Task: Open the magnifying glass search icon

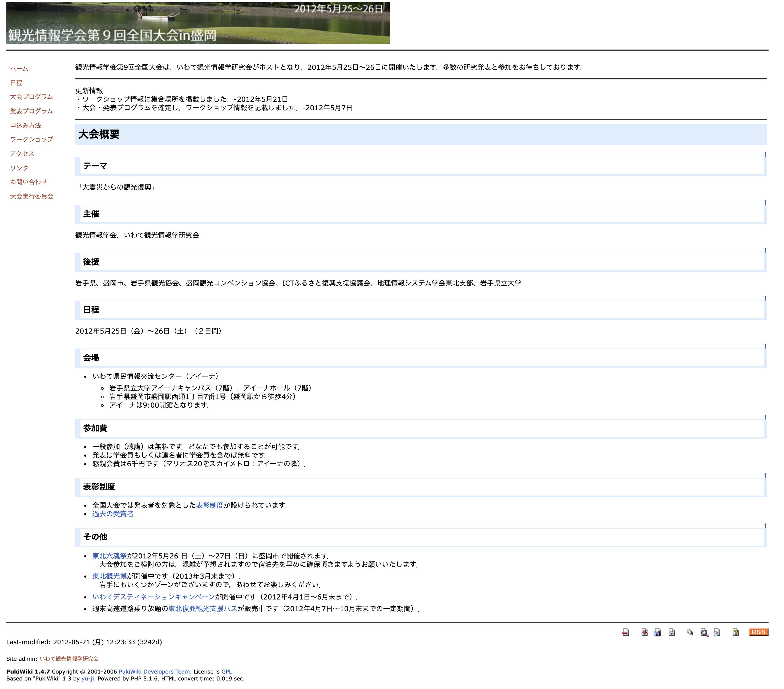Action: point(704,632)
